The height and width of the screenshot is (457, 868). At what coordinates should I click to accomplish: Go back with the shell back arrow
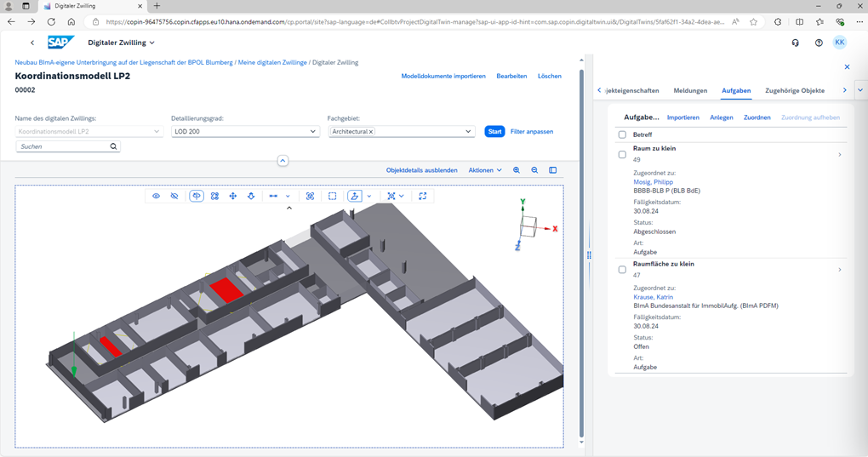pos(32,43)
